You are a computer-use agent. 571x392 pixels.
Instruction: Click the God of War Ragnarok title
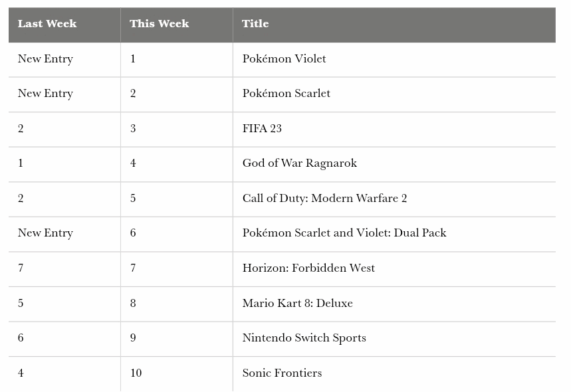(x=299, y=163)
